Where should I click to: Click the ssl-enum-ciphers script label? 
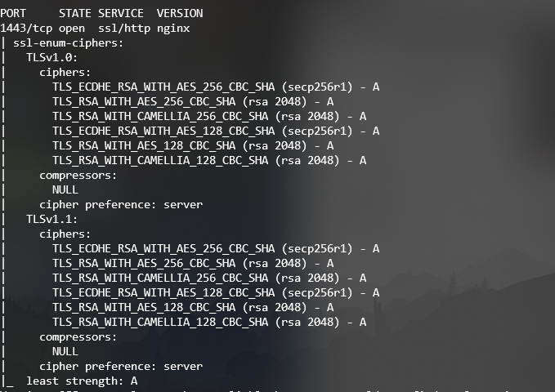pos(69,43)
